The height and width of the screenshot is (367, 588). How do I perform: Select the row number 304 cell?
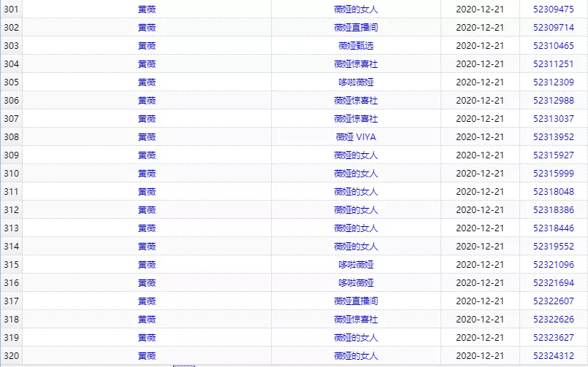11,64
